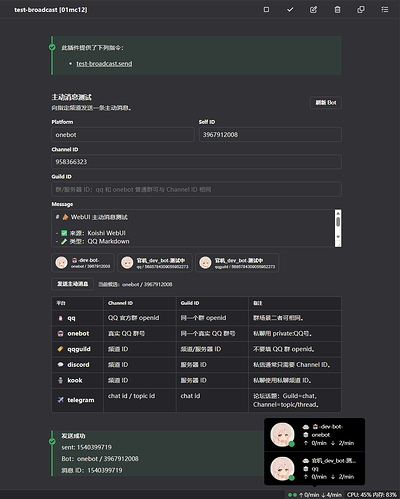Click the trash delete icon in header
400x499 pixels.
[x=337, y=10]
